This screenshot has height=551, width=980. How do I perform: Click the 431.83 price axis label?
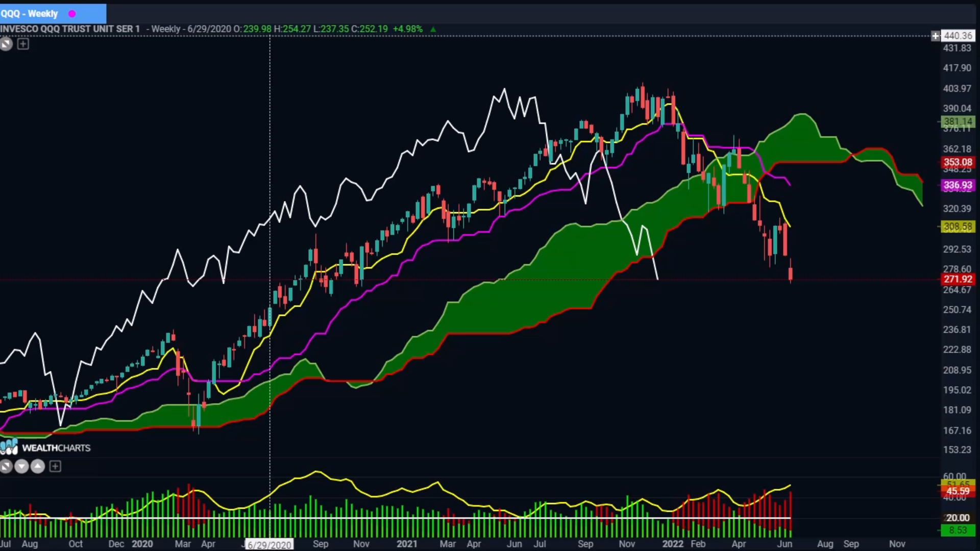click(x=957, y=48)
